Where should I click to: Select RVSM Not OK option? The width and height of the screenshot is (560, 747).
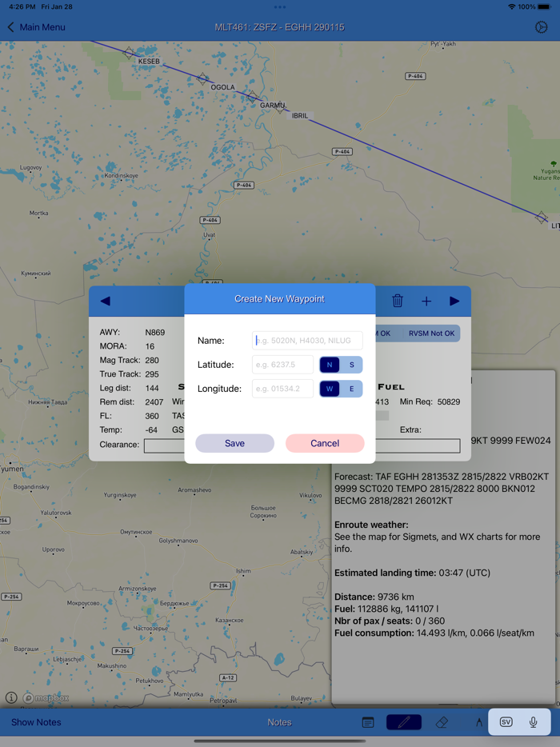click(431, 333)
